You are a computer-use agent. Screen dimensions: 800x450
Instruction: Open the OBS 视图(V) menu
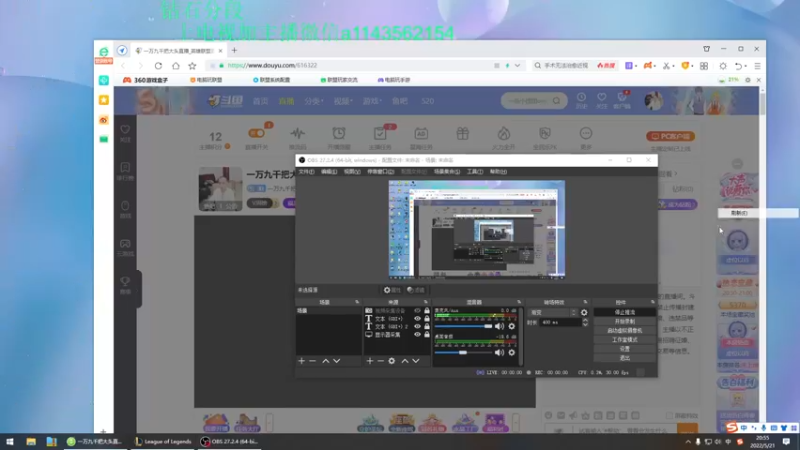point(352,172)
